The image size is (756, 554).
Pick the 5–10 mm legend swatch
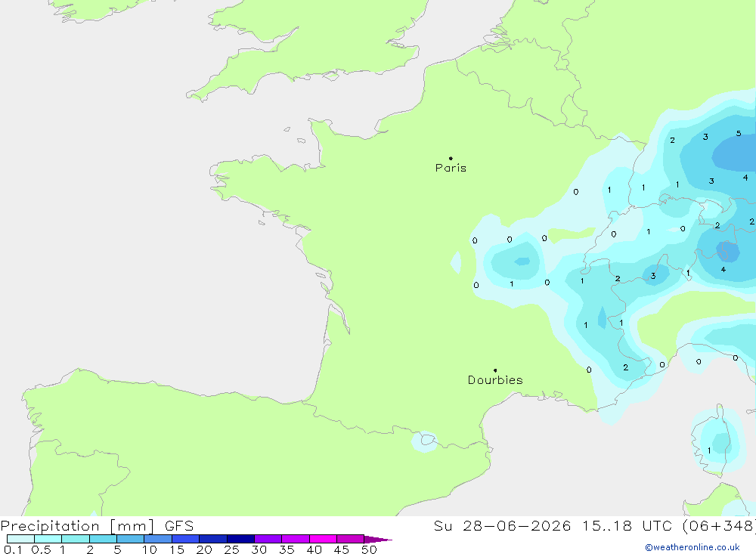click(x=131, y=539)
